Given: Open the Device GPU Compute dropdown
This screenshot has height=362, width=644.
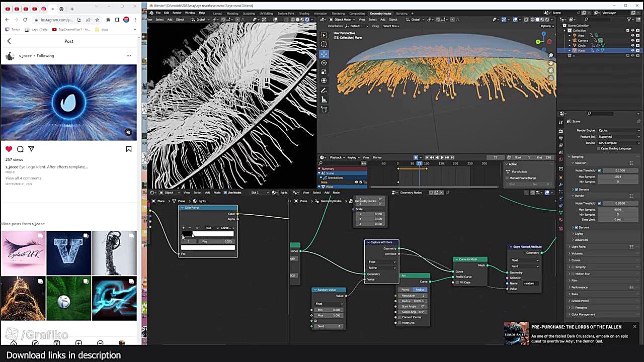Looking at the screenshot, I should pos(619,143).
